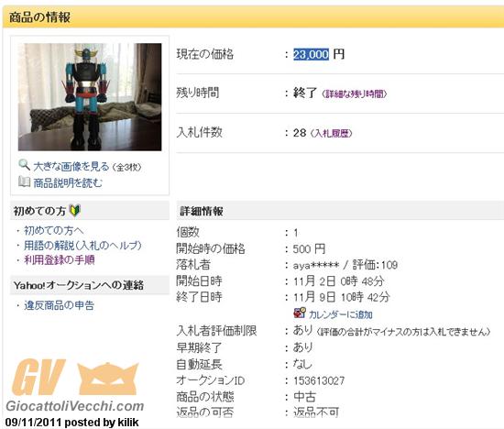Click the calendar icon next to カレンダーに追加
This screenshot has height=429, width=504.
[300, 313]
